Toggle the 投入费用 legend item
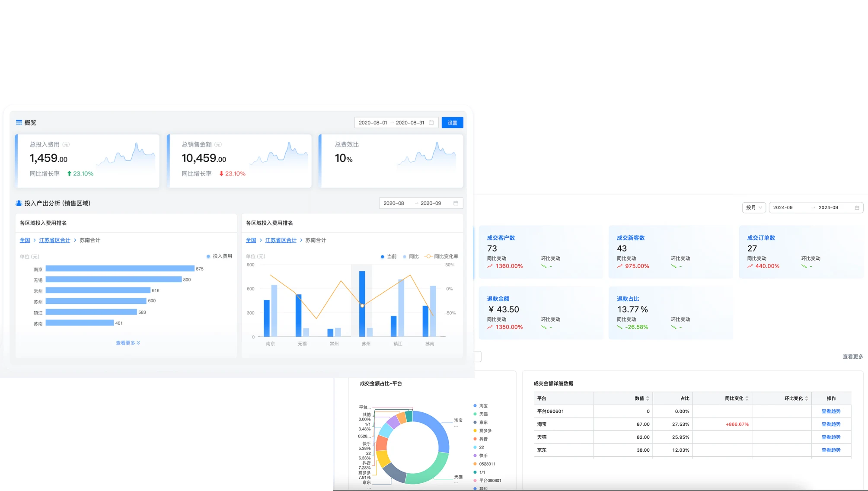The height and width of the screenshot is (491, 868). pyautogui.click(x=220, y=256)
